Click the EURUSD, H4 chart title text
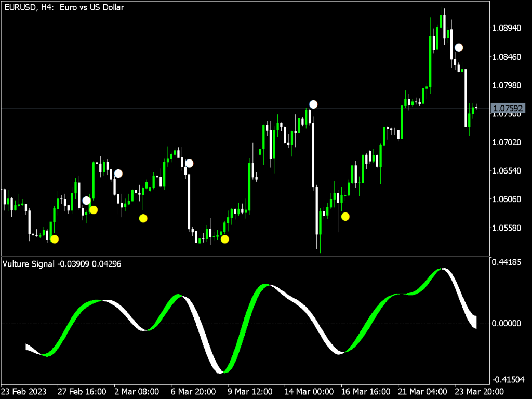 (64, 7)
